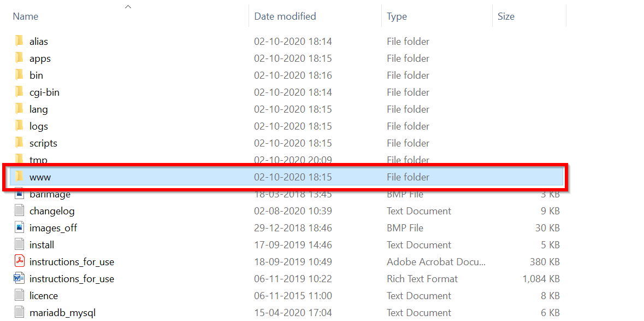
Task: Sort by the Name column header
Action: 26,16
